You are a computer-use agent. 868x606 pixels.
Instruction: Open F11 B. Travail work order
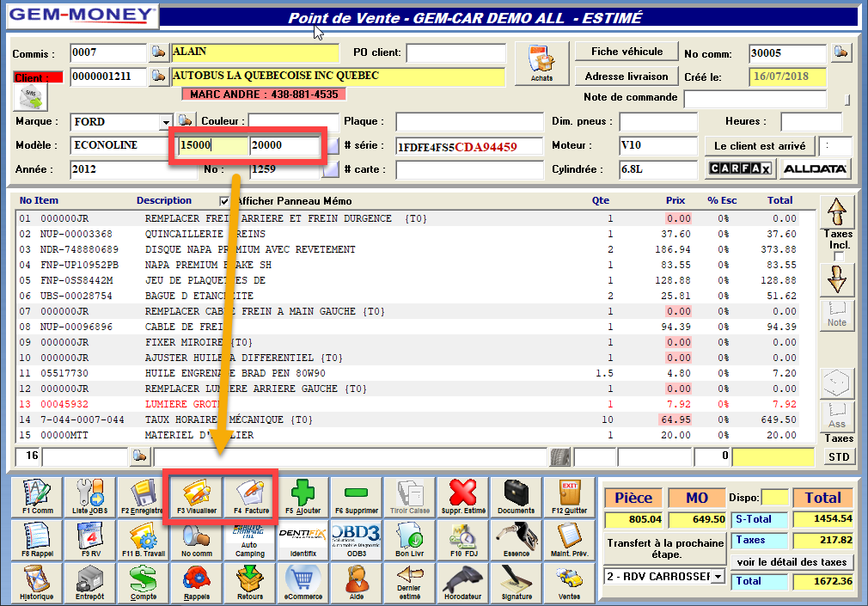click(x=143, y=539)
